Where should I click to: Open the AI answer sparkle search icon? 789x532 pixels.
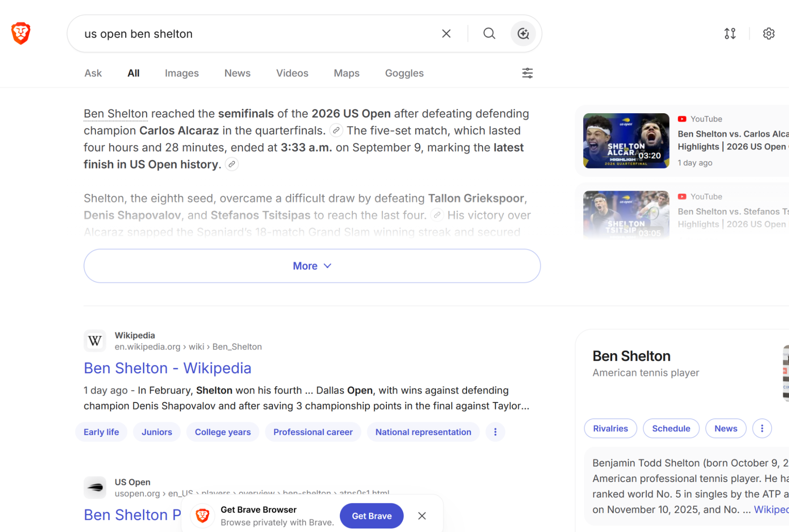click(523, 34)
